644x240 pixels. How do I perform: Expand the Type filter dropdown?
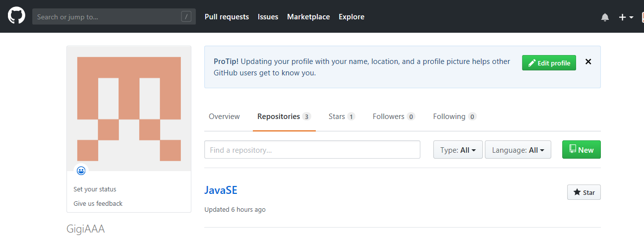pos(458,150)
